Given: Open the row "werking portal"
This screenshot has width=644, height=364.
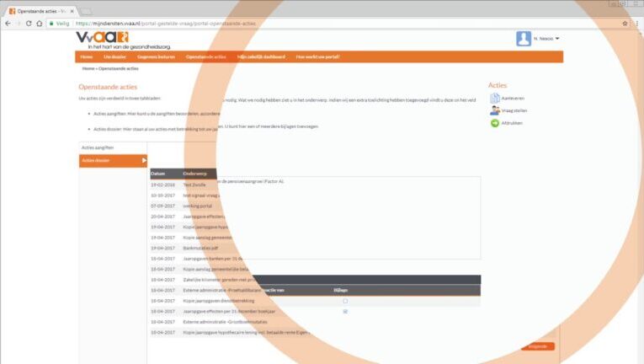Looking at the screenshot, I should [x=198, y=206].
